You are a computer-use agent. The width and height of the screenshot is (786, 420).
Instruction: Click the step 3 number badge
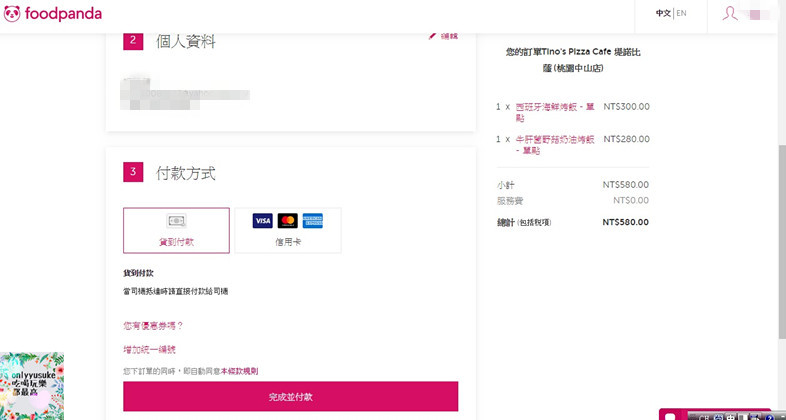click(x=134, y=173)
